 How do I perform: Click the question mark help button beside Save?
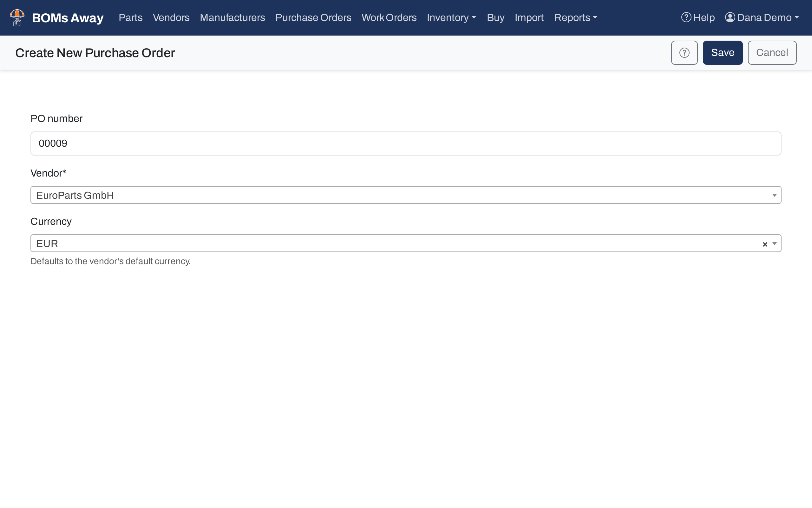tap(684, 53)
